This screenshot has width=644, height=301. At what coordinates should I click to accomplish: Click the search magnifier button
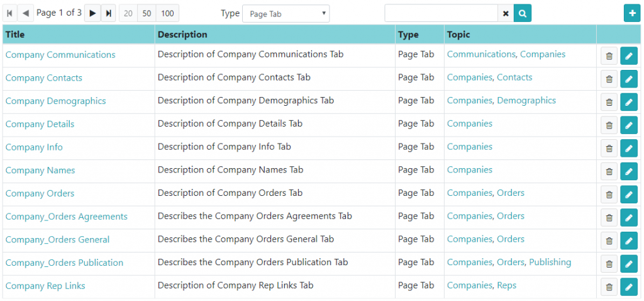tap(523, 14)
